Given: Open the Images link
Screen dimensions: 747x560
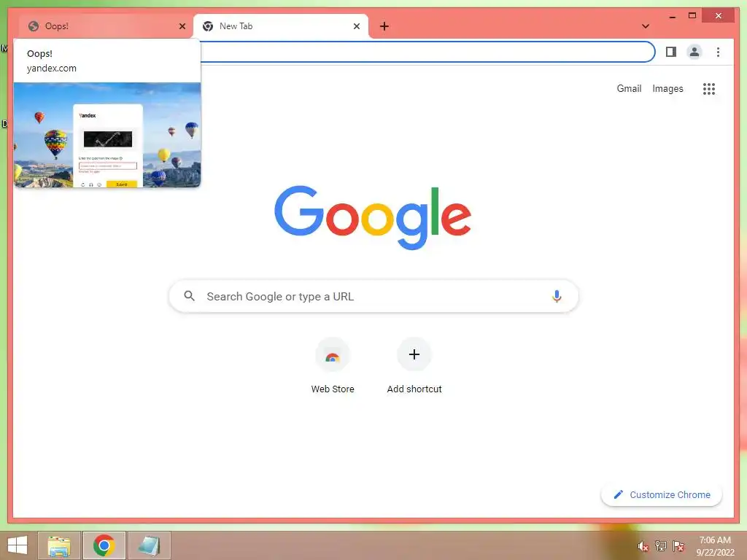Looking at the screenshot, I should pyautogui.click(x=667, y=88).
